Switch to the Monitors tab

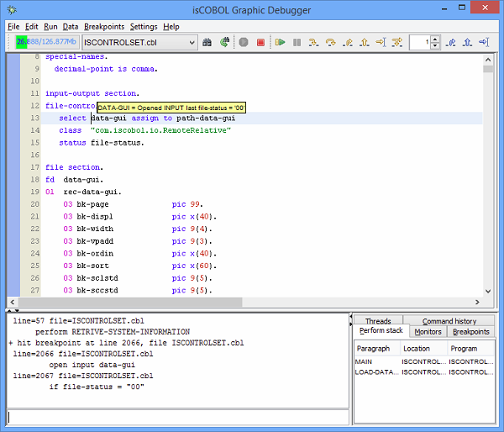click(x=428, y=332)
